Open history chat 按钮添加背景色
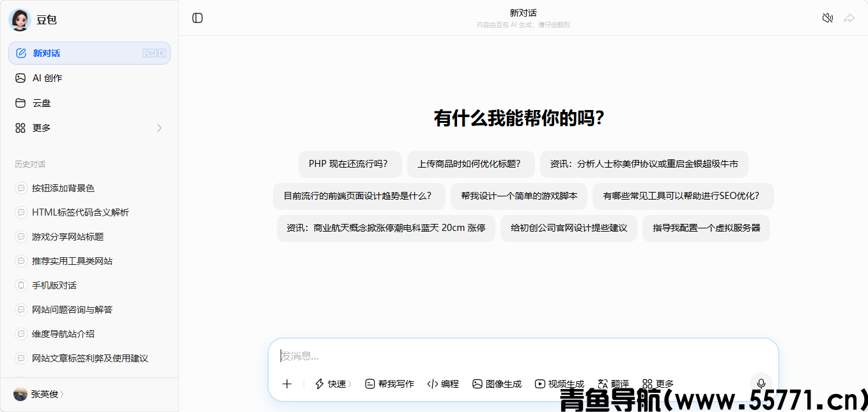Viewport: 868px width, 412px height. (89, 188)
